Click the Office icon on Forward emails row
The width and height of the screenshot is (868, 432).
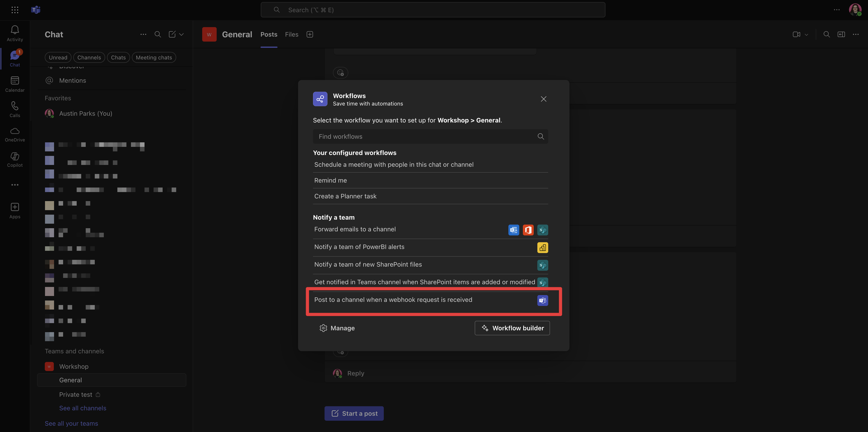click(x=528, y=230)
